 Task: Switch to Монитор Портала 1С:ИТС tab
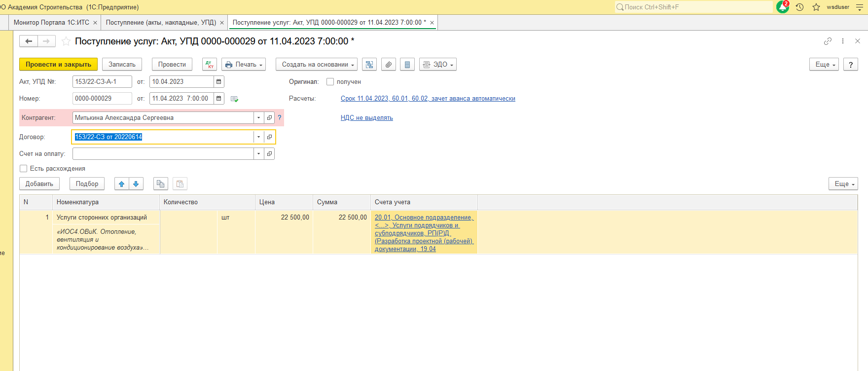[51, 23]
